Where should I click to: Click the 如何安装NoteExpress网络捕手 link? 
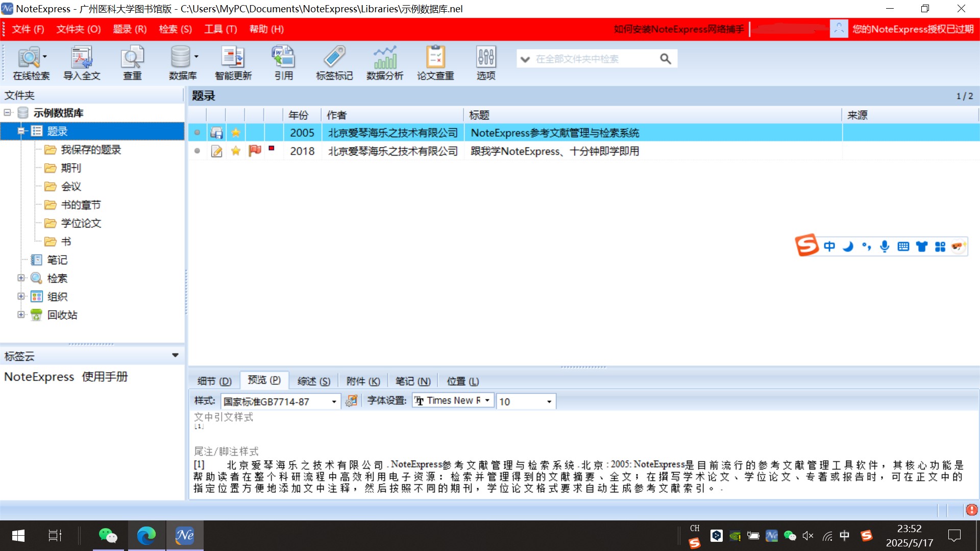(x=678, y=29)
